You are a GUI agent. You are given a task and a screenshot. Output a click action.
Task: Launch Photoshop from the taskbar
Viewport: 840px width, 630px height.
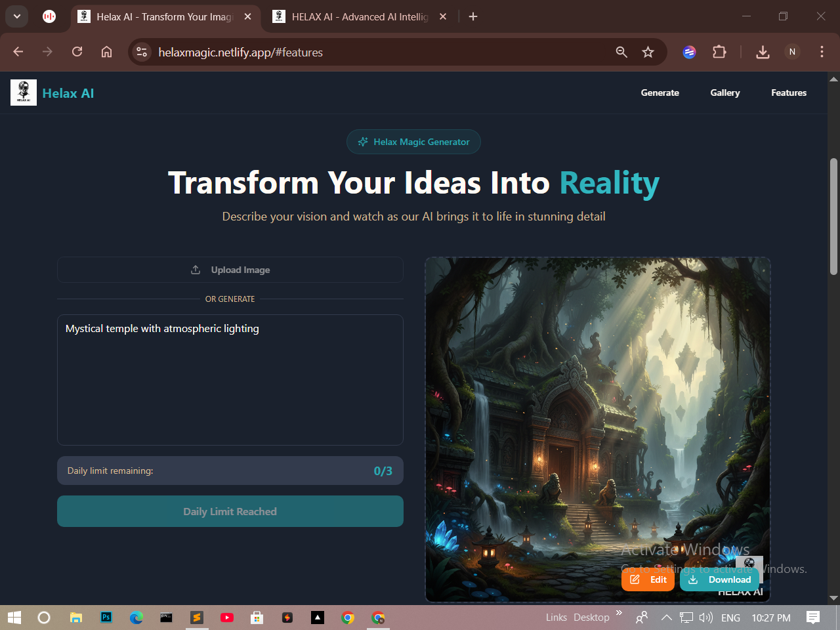pyautogui.click(x=106, y=618)
